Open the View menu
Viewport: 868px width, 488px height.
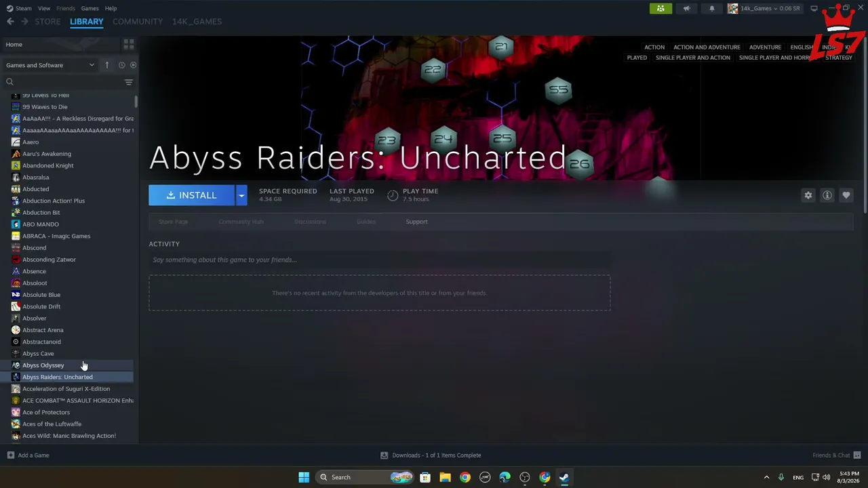pyautogui.click(x=44, y=8)
